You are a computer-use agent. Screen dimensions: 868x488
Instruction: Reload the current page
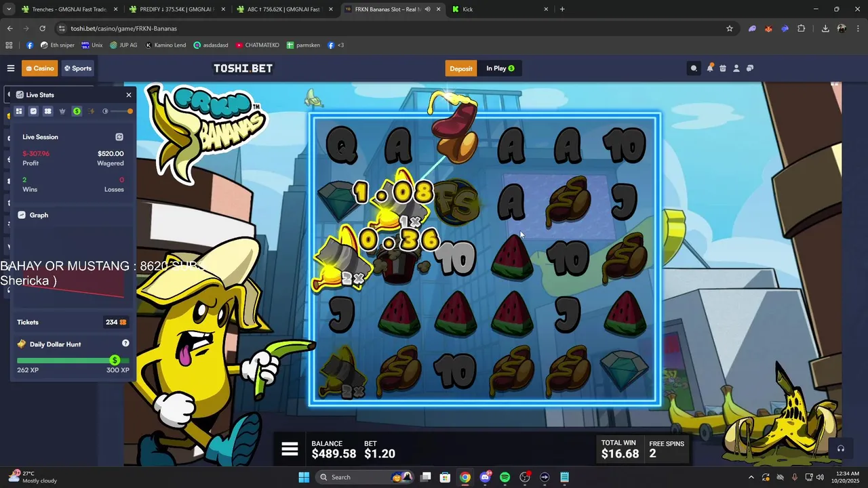click(42, 28)
